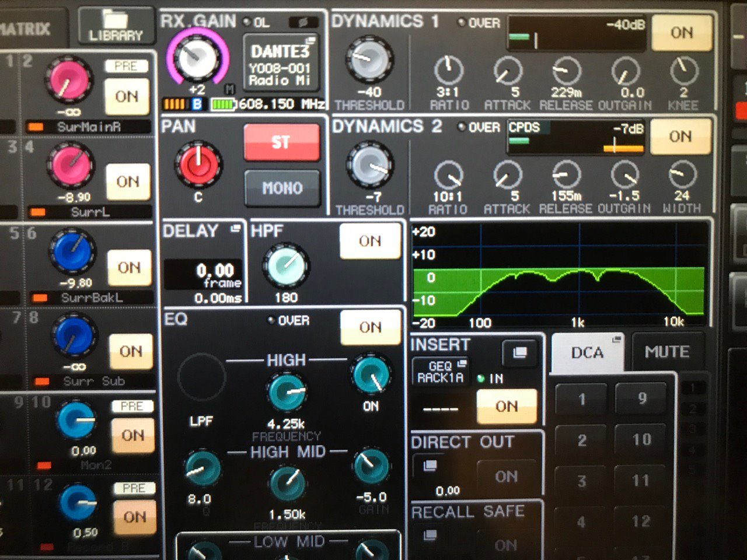This screenshot has width=747, height=560.
Task: Assign channel to DCA group 10
Action: pyautogui.click(x=641, y=439)
